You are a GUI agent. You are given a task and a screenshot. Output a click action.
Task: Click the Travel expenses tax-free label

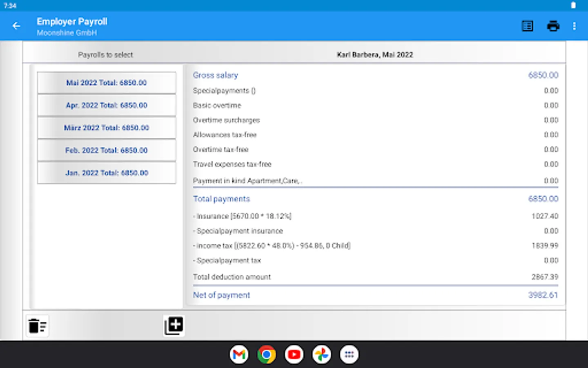[232, 164]
